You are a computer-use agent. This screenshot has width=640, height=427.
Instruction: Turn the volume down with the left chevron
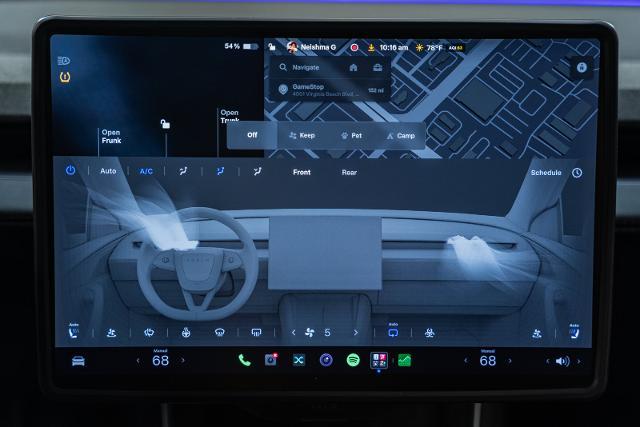pos(548,361)
